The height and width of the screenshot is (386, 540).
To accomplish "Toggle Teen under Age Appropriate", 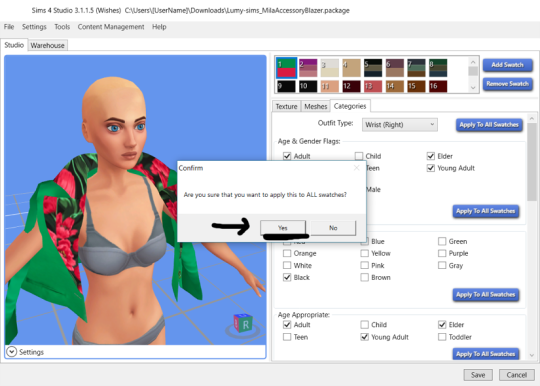I will pyautogui.click(x=287, y=337).
